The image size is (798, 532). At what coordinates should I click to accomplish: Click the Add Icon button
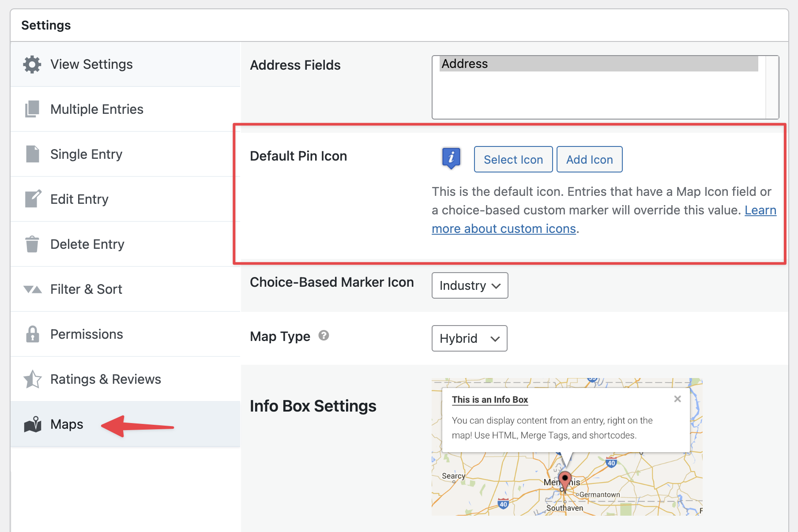tap(590, 159)
